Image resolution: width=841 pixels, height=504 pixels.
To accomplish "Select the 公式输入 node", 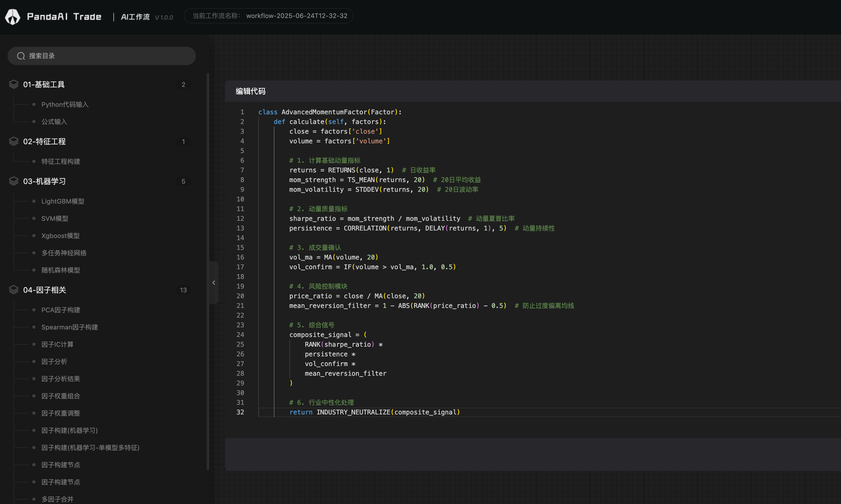I will coord(54,122).
